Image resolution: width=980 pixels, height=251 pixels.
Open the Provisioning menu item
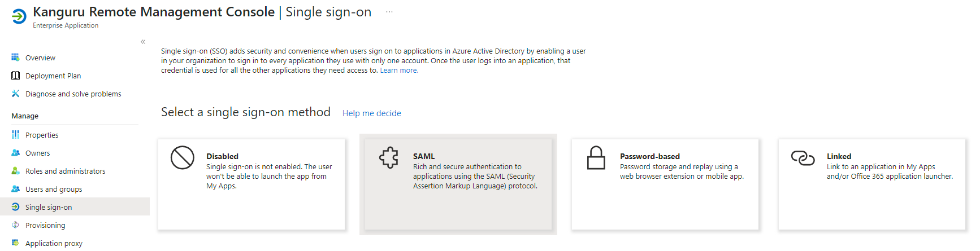(x=45, y=225)
